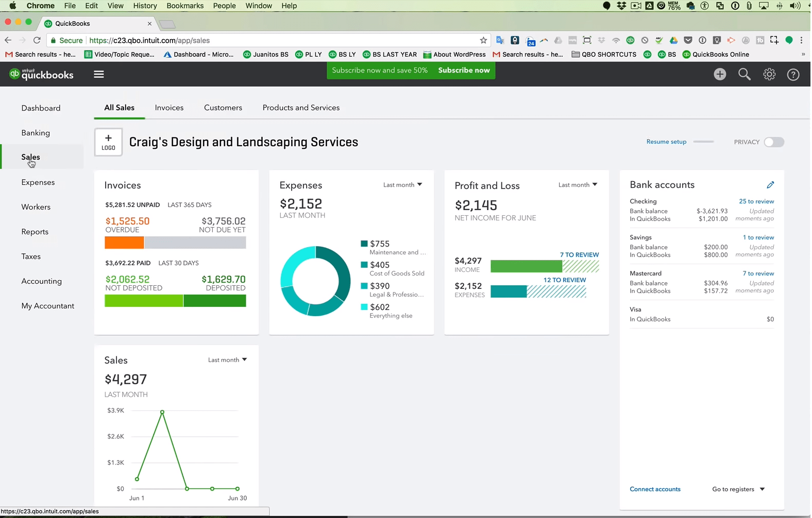Open the hamburger navigation menu icon
The width and height of the screenshot is (812, 518).
pyautogui.click(x=99, y=74)
